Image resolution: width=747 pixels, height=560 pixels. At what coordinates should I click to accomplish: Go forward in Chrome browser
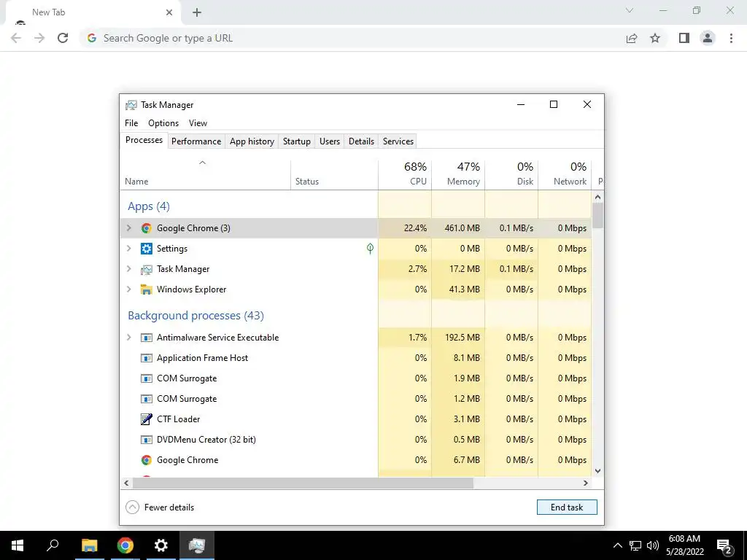tap(39, 38)
